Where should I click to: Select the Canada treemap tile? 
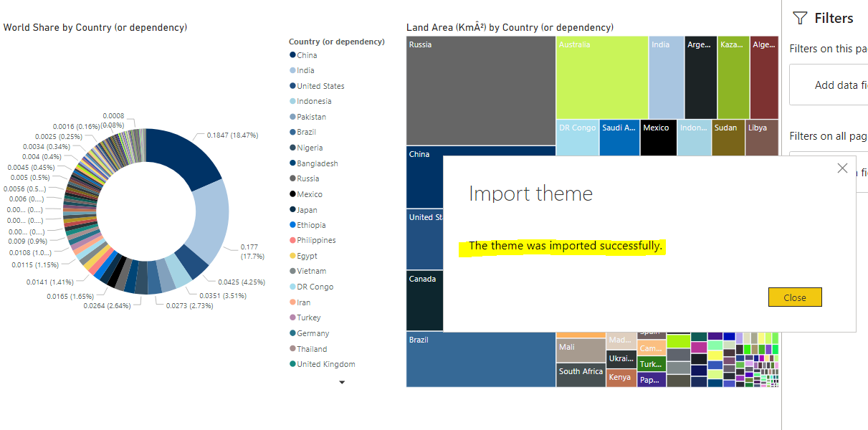click(x=424, y=301)
